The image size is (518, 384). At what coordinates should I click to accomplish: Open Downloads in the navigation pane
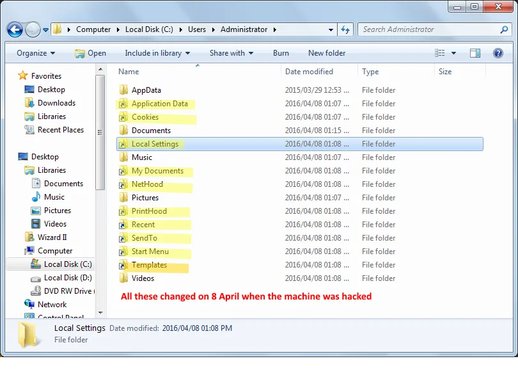[50, 103]
